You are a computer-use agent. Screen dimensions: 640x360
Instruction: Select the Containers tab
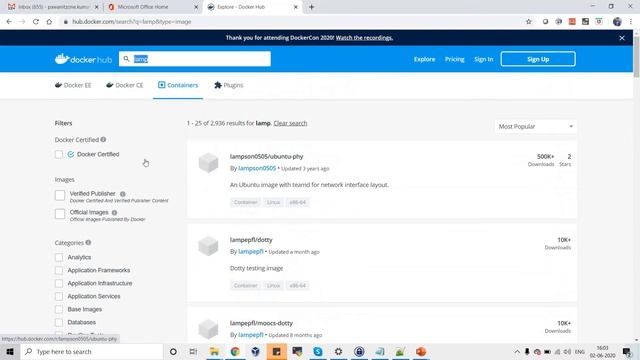[178, 85]
